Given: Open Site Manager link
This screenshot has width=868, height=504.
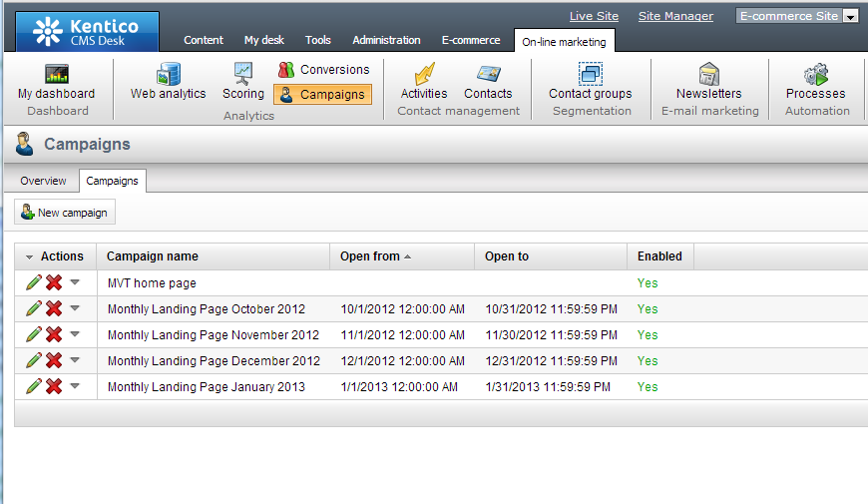Looking at the screenshot, I should (x=675, y=16).
